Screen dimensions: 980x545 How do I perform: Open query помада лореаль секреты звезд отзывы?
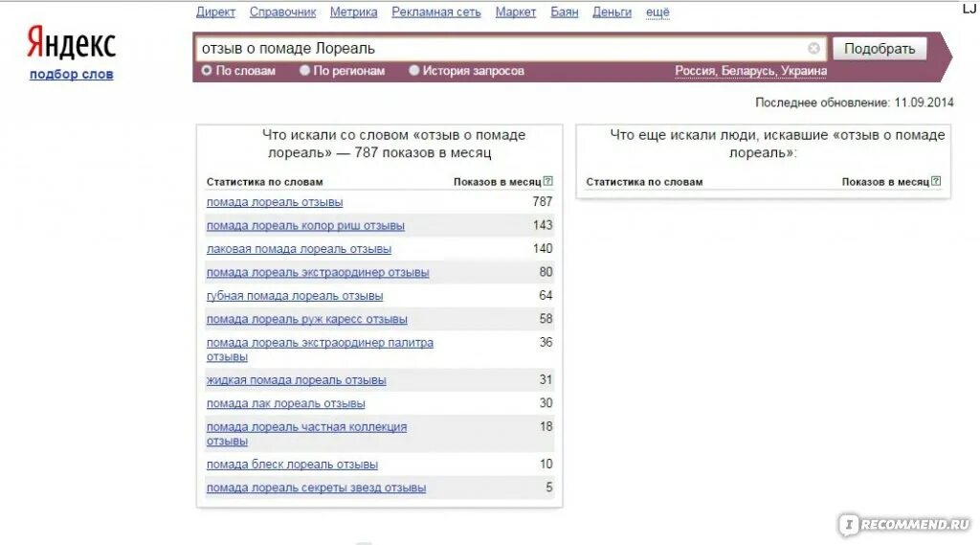pyautogui.click(x=316, y=488)
